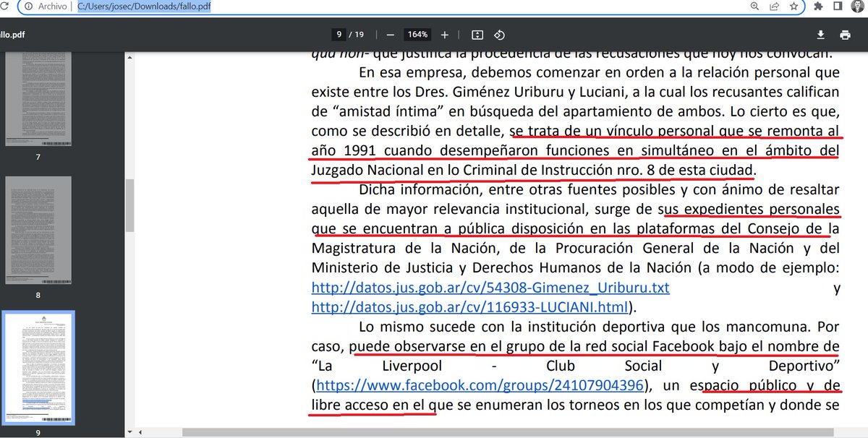Screen dimensions: 868x438
Task: Open the Gimenez_Uriburu.txt link
Action: click(x=490, y=288)
